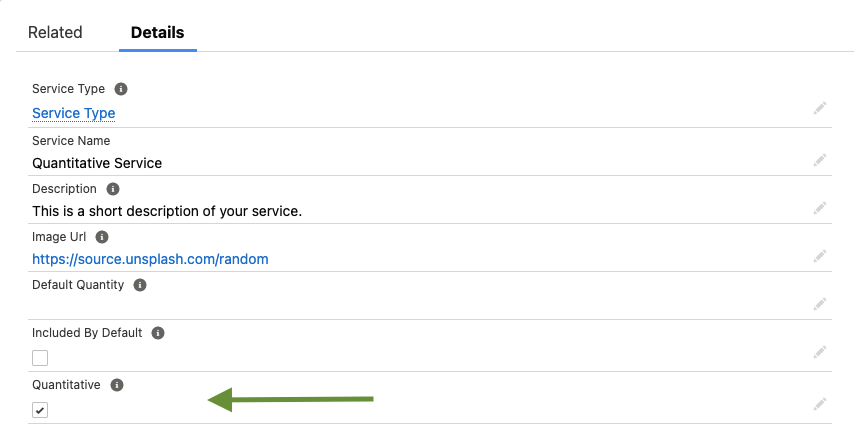This screenshot has width=854, height=430.
Task: Click the Quantitative info icon
Action: 117,384
